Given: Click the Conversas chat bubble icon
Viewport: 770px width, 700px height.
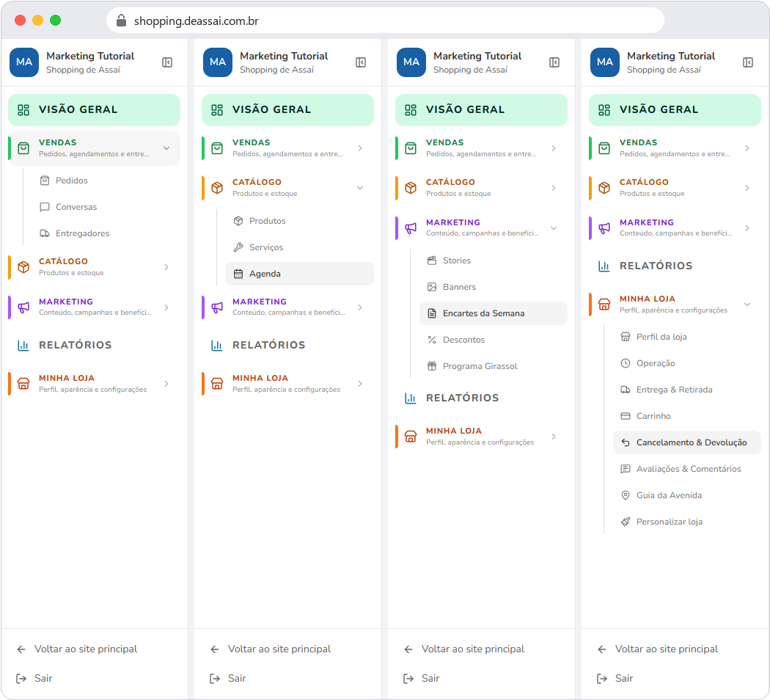Looking at the screenshot, I should pyautogui.click(x=45, y=208).
